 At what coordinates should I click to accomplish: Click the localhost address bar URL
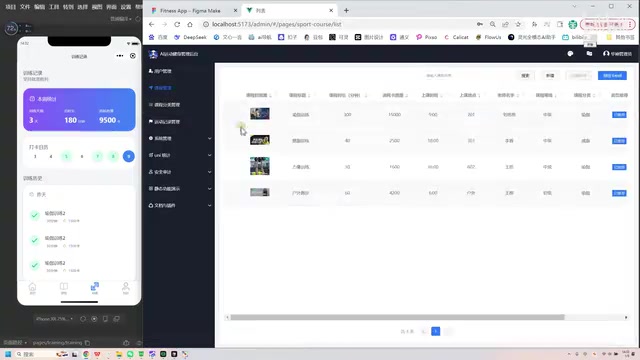[276, 24]
